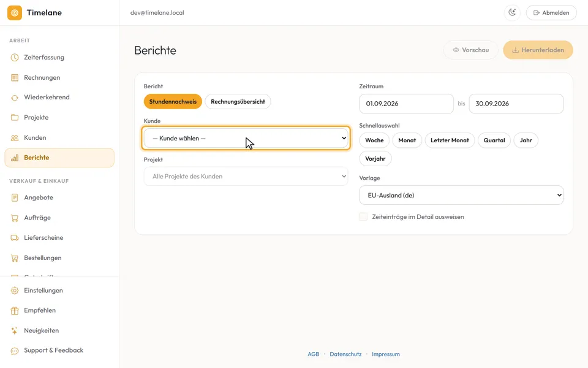
Task: Click the Einstellungen gear icon
Action: (x=15, y=291)
